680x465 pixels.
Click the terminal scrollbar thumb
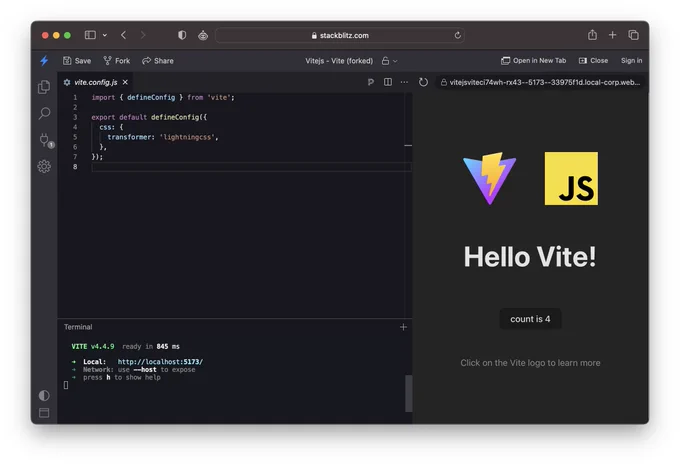[x=409, y=393]
